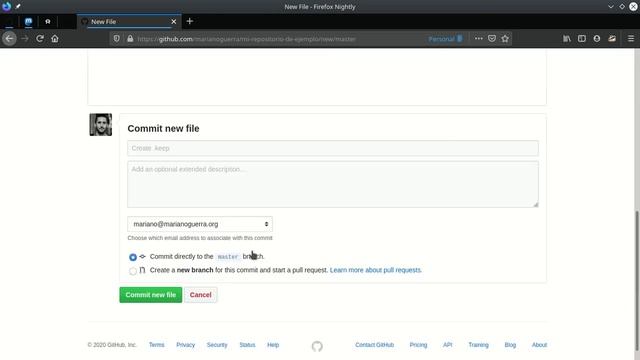The height and width of the screenshot is (360, 640).
Task: Open the browser home page
Action: pos(55,39)
